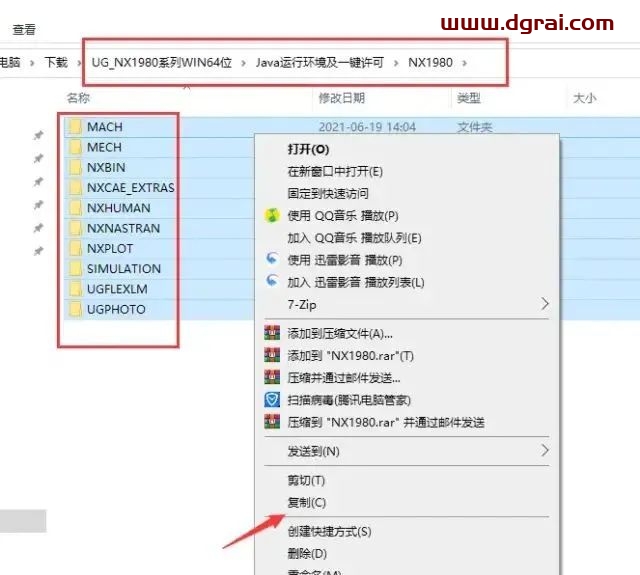Click NX1980 breadcrumb segment
Screen dimensions: 640x575
430,62
